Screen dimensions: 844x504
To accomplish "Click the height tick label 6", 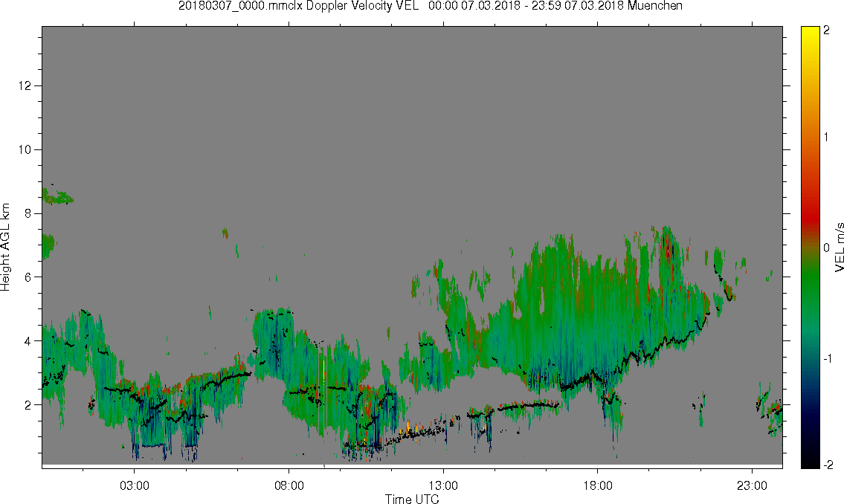I will 28,277.
